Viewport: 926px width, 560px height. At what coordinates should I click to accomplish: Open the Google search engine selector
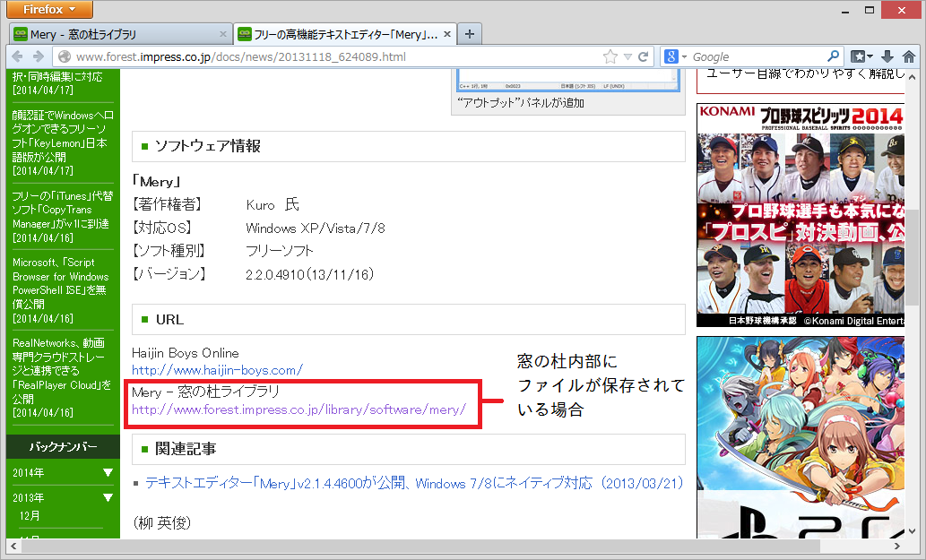(676, 56)
